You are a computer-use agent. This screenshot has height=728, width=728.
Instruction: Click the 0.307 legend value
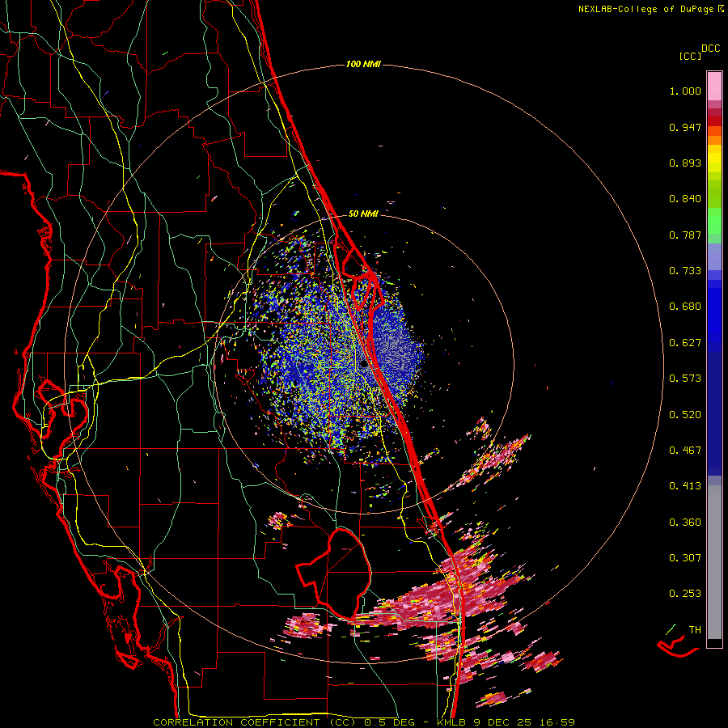click(685, 558)
